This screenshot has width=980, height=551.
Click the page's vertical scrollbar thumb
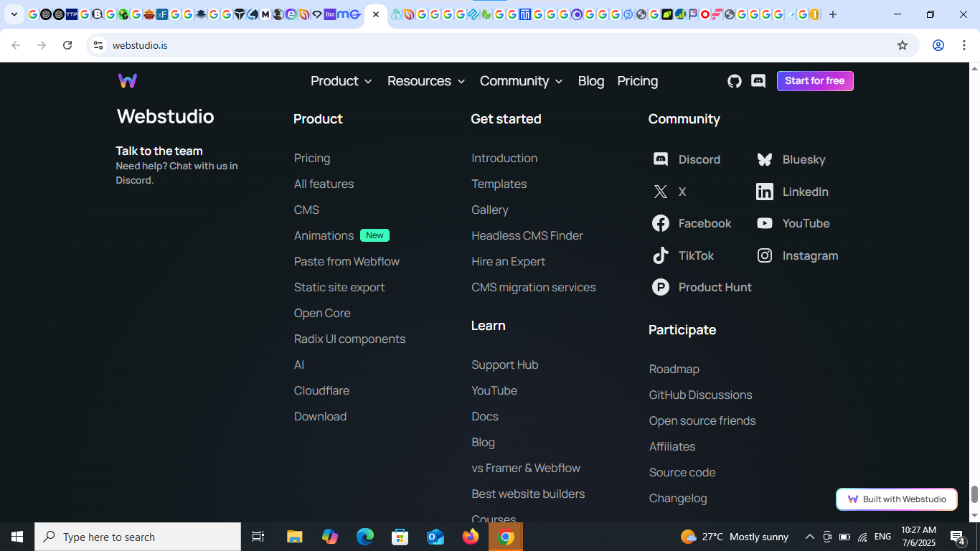point(974,494)
